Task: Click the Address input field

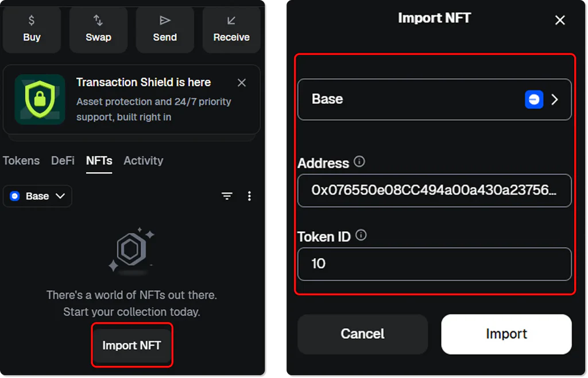Action: pyautogui.click(x=434, y=190)
